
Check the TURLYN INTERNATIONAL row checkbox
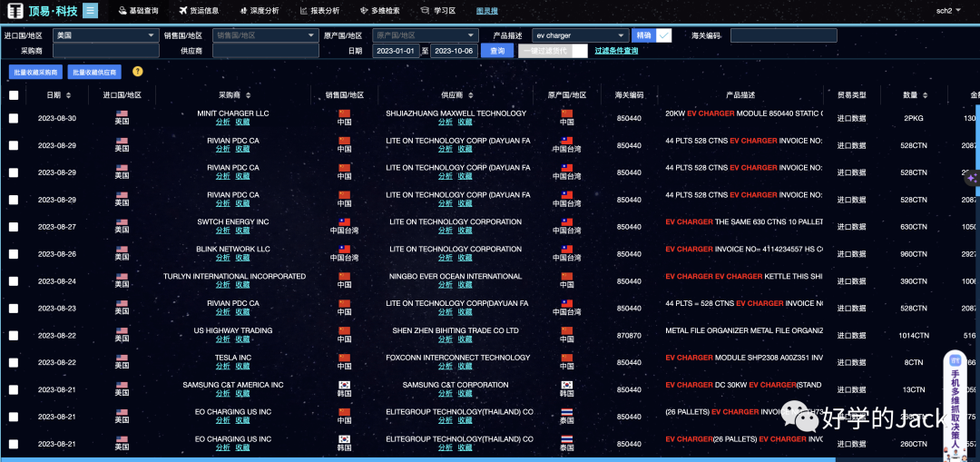click(14, 280)
